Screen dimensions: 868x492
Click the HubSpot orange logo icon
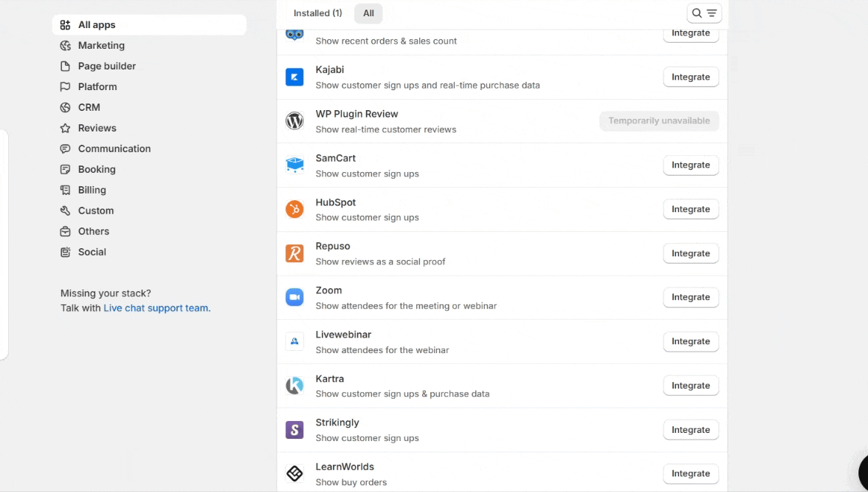(x=294, y=209)
